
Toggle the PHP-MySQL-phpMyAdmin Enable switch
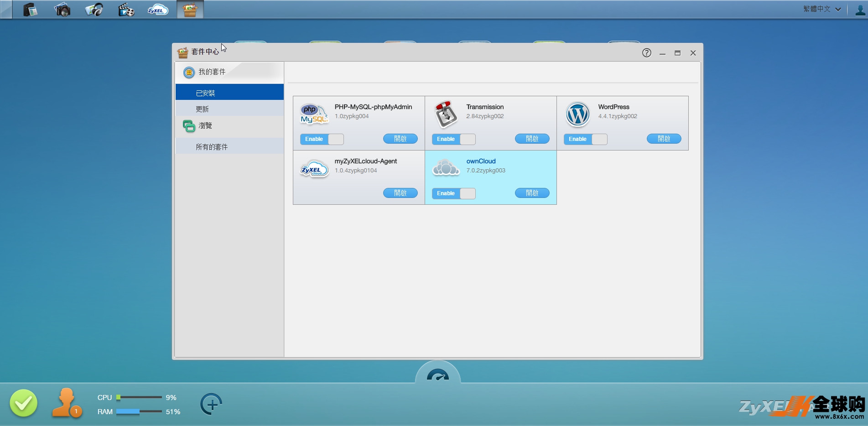pos(322,139)
